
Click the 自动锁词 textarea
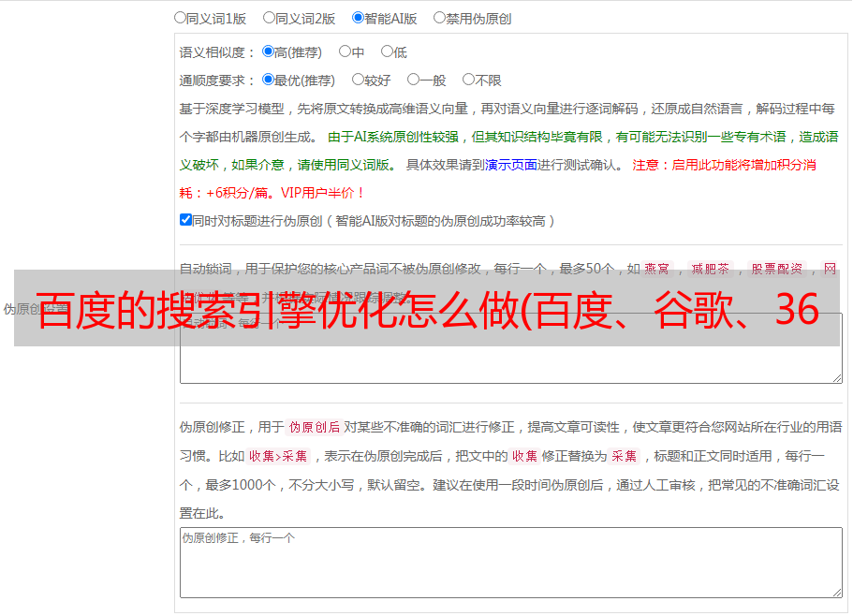[x=511, y=348]
